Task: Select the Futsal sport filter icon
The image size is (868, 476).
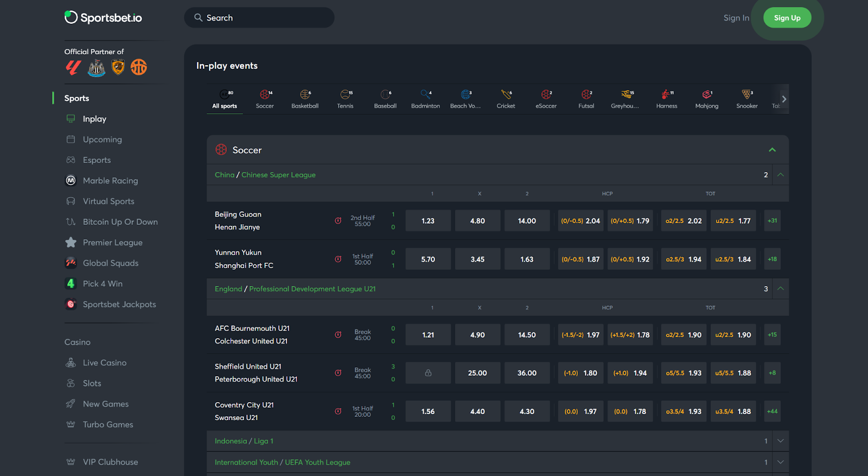Action: 586,94
